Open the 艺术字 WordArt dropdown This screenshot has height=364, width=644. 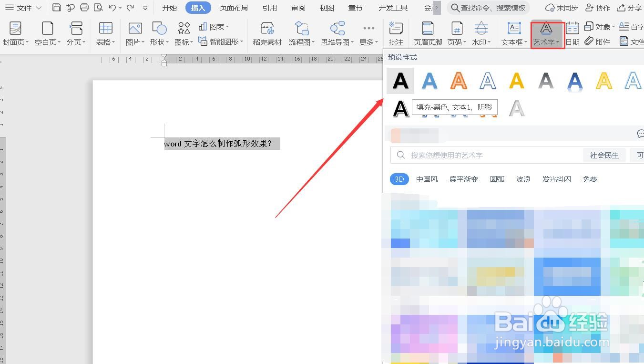(546, 33)
